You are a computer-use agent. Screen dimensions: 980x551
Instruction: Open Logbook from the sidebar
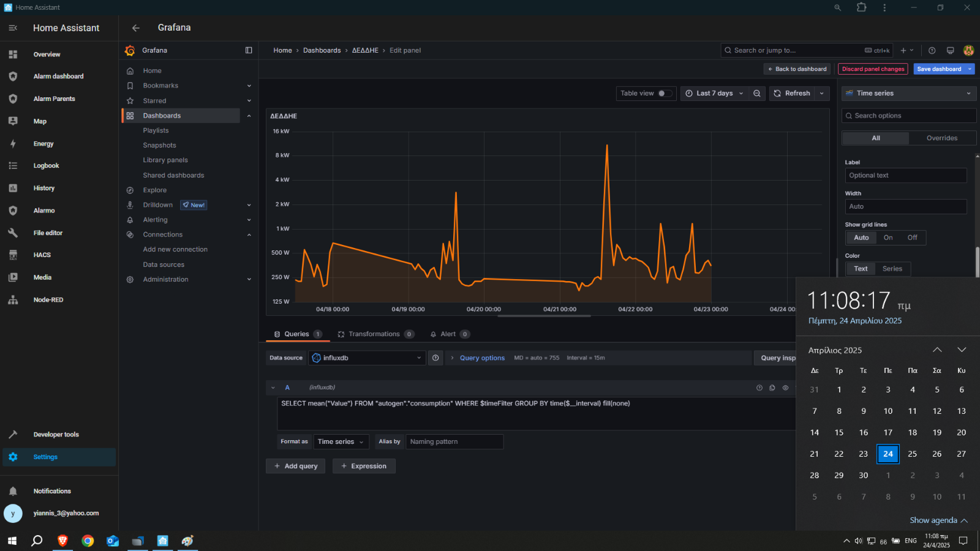click(x=59, y=166)
